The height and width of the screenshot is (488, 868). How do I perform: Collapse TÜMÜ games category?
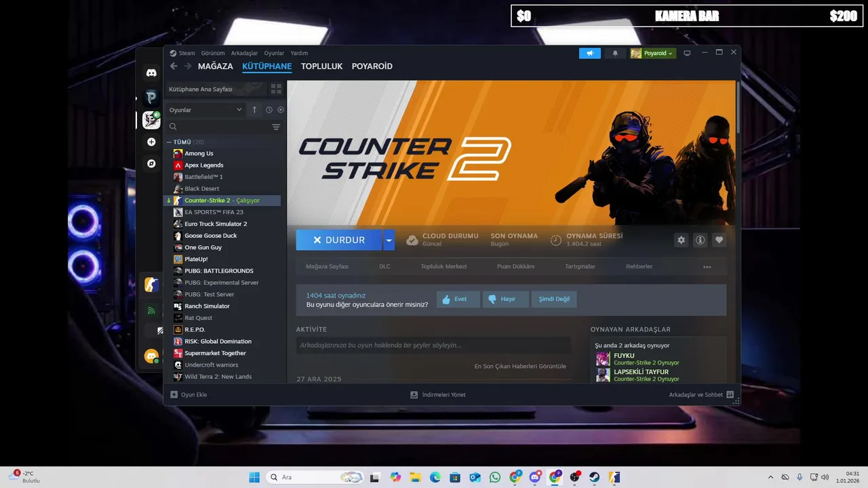(x=170, y=142)
